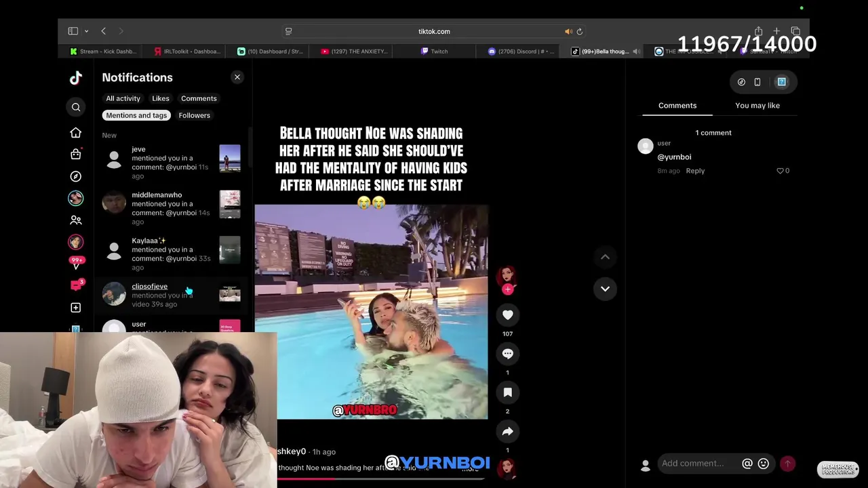Select the Mentions and tags filter

coord(136,115)
